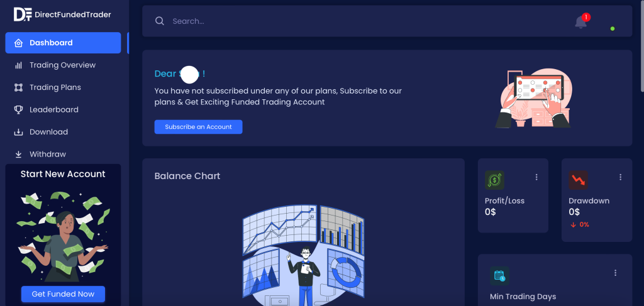This screenshot has width=644, height=306.
Task: Focus the Search input field
Action: [362, 21]
